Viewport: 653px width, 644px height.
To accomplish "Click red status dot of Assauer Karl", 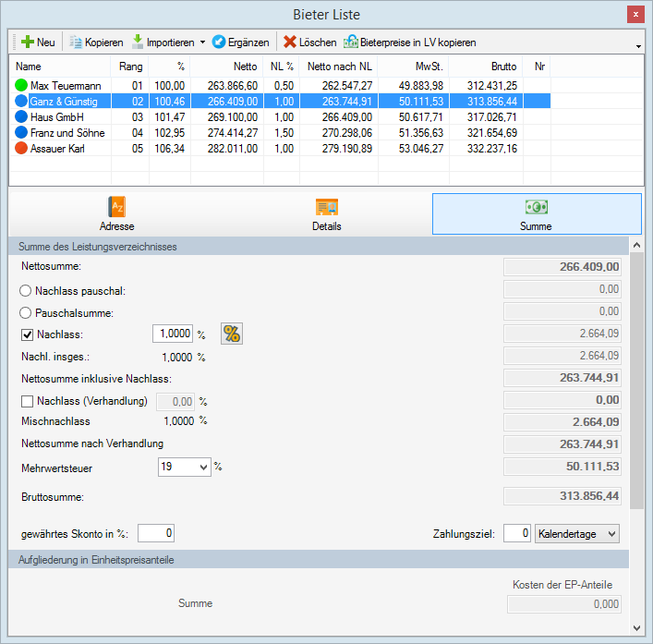I will click(21, 148).
